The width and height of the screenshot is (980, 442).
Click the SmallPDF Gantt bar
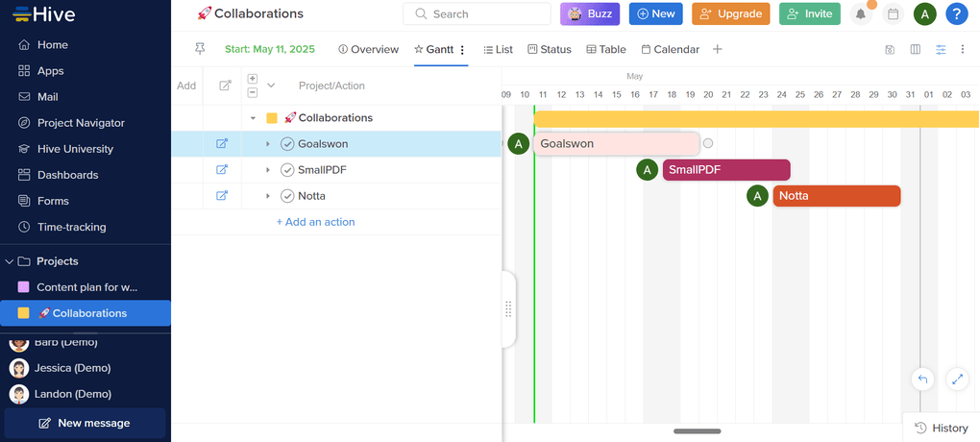point(726,169)
